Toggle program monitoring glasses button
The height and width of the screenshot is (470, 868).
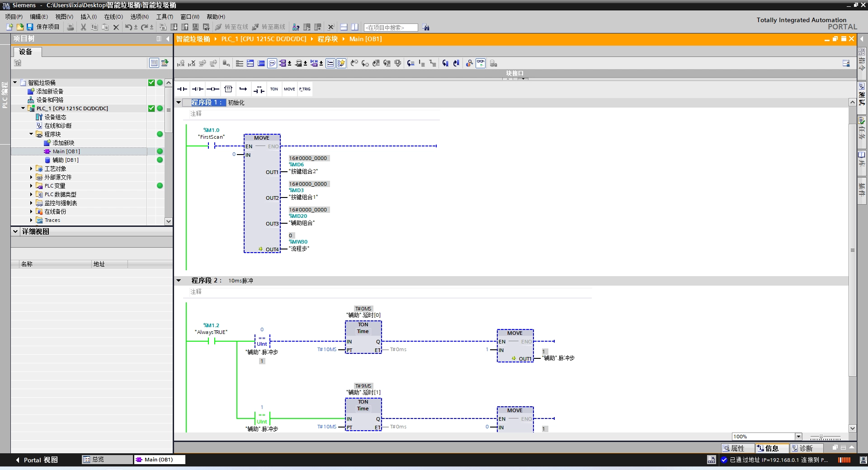click(481, 63)
